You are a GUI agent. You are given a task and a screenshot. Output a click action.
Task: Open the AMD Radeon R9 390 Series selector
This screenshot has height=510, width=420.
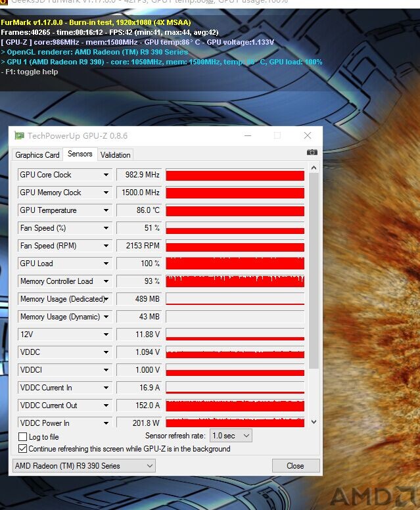coord(84,466)
